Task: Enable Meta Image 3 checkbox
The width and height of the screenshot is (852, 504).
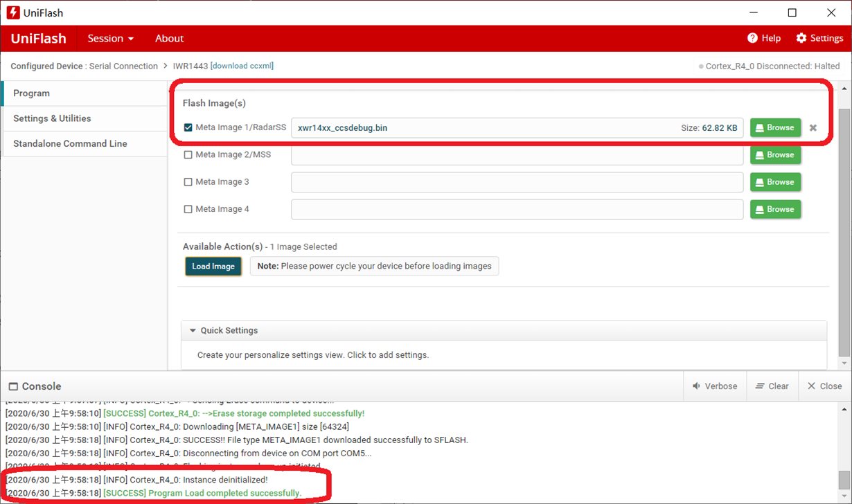Action: [188, 181]
